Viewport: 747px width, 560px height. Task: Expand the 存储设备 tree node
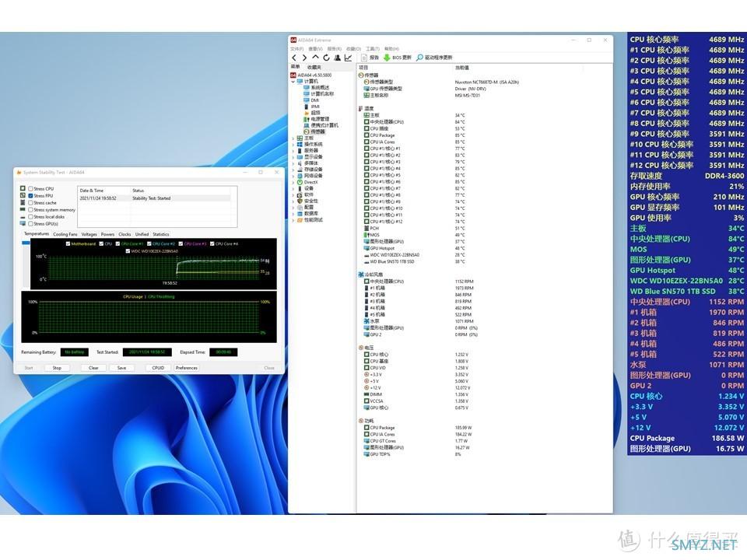click(293, 170)
